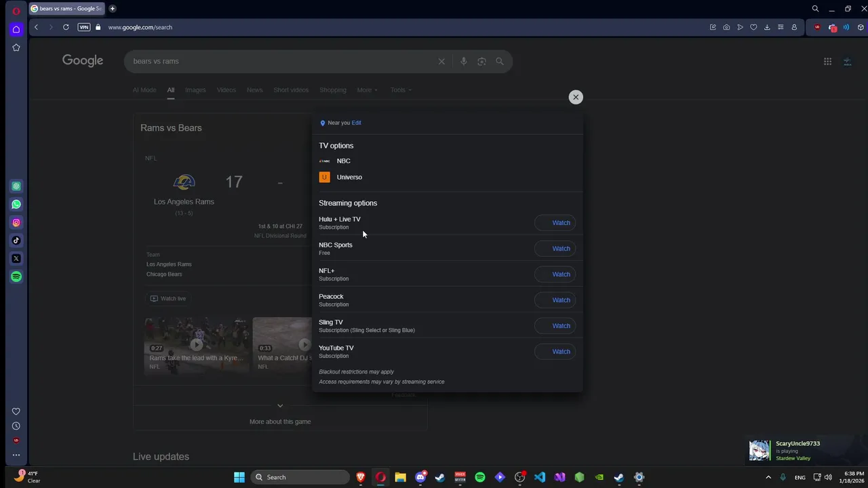868x488 pixels.
Task: Open a new browser tab with plus
Action: coord(113,9)
